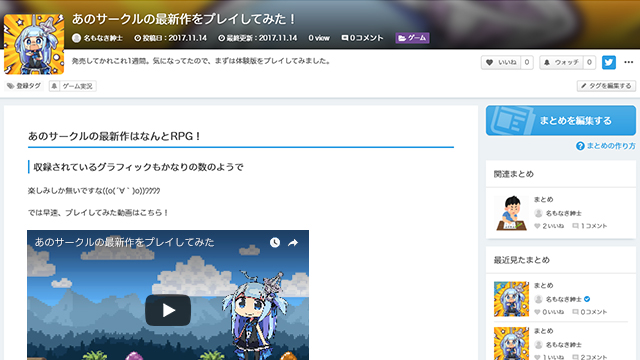The height and width of the screenshot is (360, 640).
Task: Click the タグを編集する button
Action: 606,86
